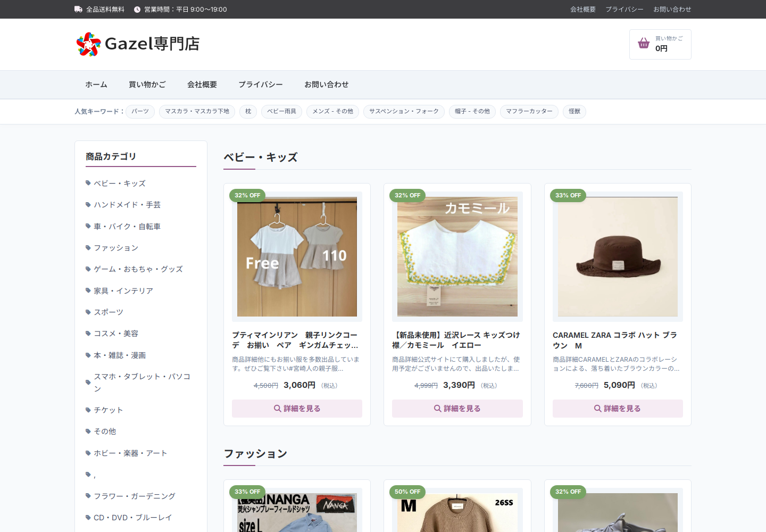Choose the 怪獣 keyword tag
This screenshot has width=766, height=532.
[x=574, y=111]
